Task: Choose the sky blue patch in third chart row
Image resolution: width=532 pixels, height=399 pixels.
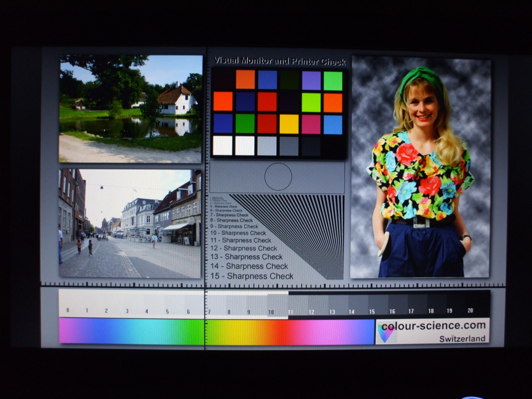Action: pyautogui.click(x=333, y=125)
